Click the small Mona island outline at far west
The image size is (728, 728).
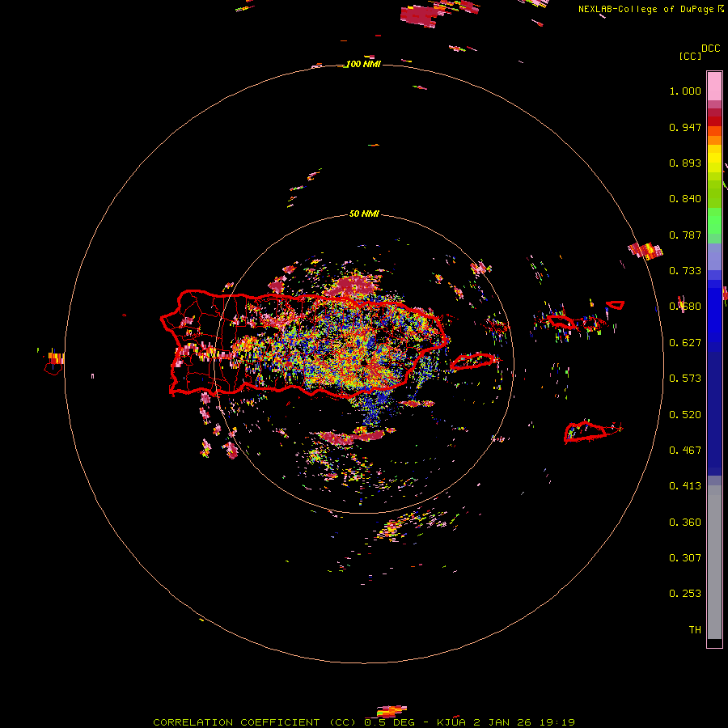click(x=53, y=369)
